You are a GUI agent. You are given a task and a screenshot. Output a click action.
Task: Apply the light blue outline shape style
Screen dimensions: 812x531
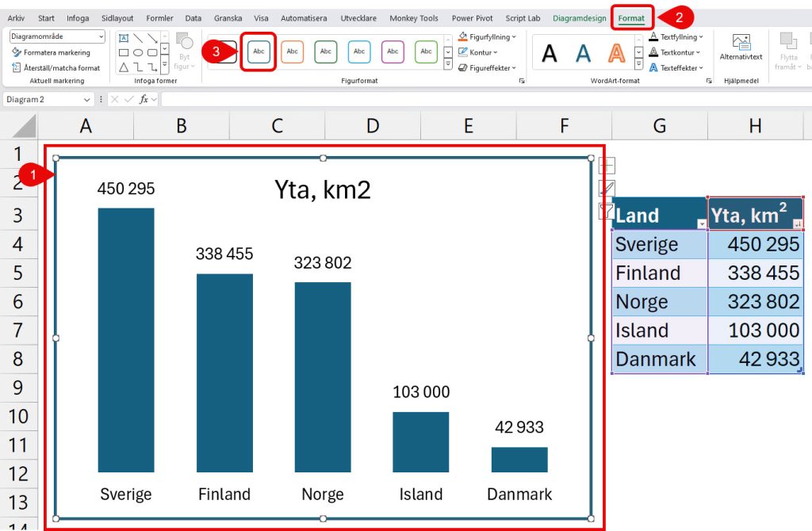click(359, 52)
